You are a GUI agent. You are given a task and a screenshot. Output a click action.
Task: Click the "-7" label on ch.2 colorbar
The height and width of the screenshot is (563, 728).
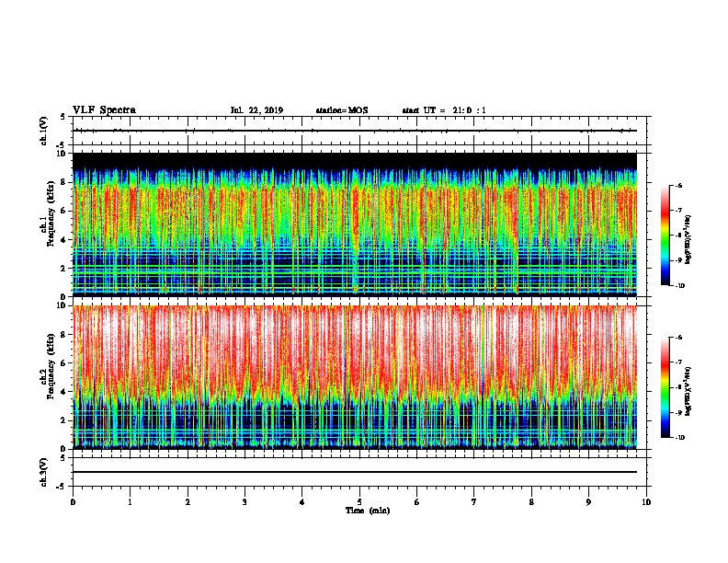click(678, 362)
